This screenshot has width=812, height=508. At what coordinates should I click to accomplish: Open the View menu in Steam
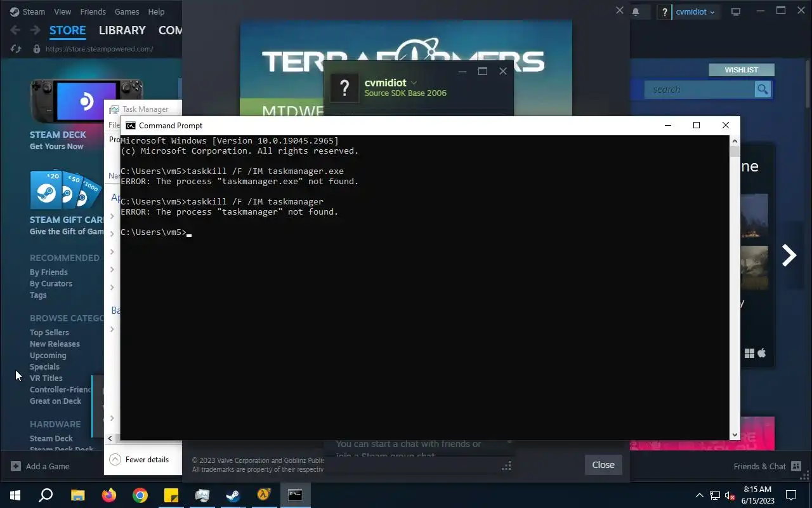(63, 11)
